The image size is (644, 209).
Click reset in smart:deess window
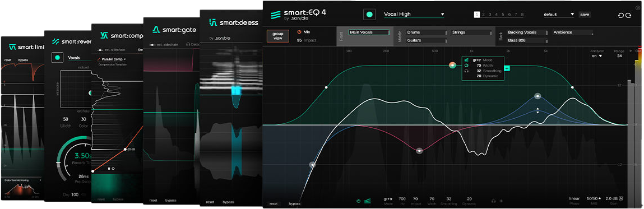pyautogui.click(x=210, y=202)
